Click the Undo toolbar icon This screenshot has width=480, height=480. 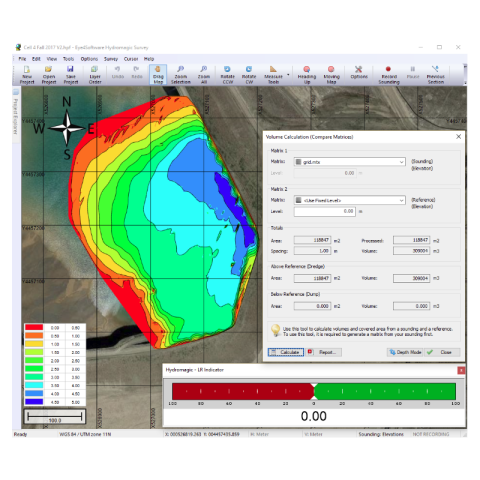coord(118,73)
